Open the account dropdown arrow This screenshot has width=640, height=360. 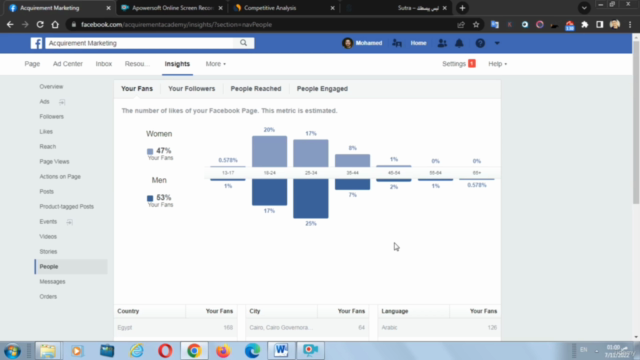coord(497,43)
